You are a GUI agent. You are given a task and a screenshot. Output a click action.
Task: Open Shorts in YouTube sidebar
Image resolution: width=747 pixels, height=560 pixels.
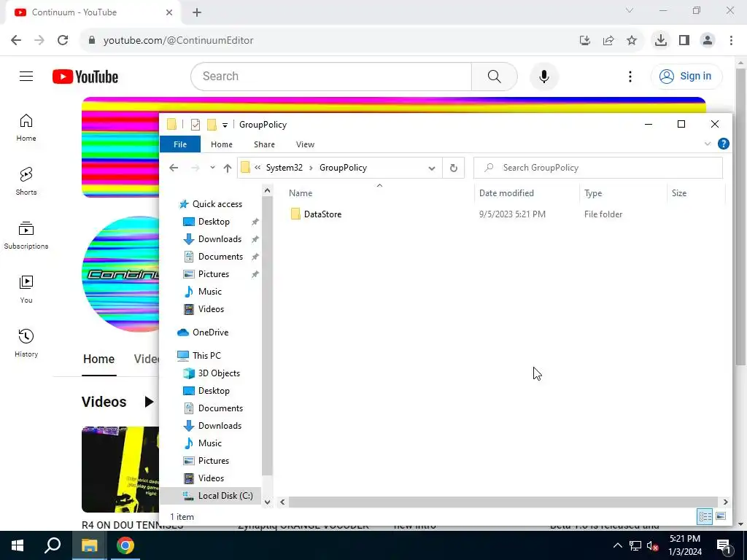tap(26, 182)
